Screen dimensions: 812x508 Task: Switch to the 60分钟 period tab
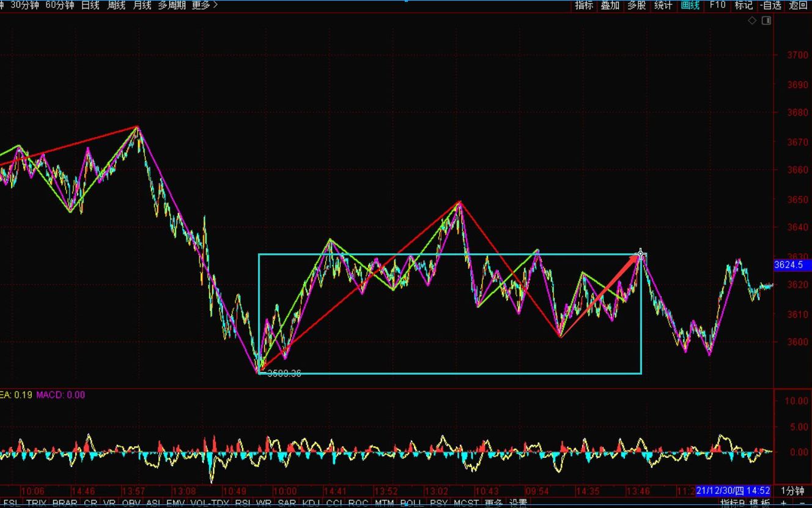60,5
